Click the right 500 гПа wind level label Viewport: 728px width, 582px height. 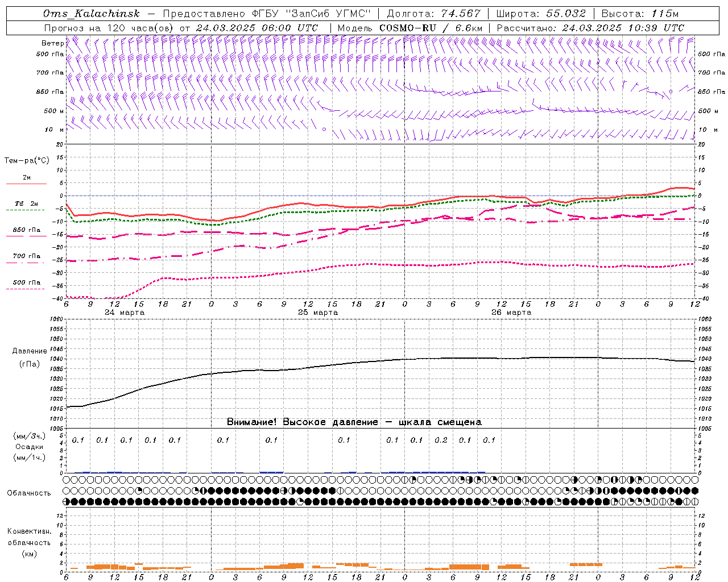tap(712, 54)
